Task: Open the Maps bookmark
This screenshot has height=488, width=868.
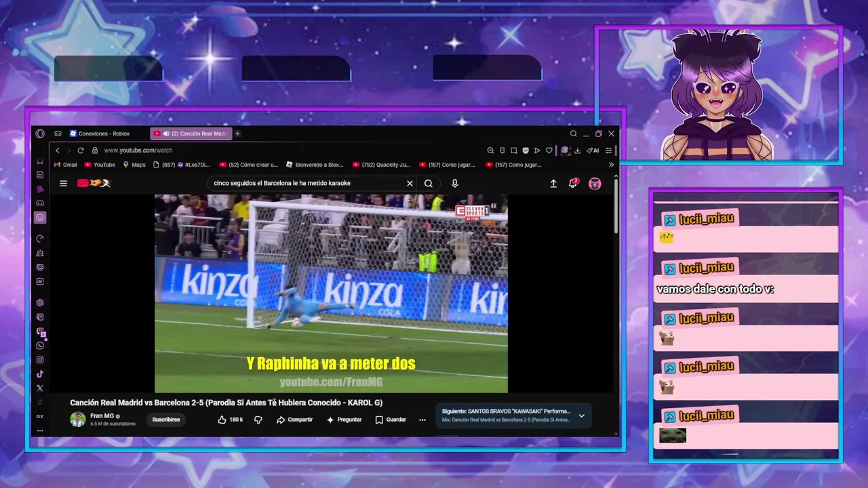Action: pos(134,165)
